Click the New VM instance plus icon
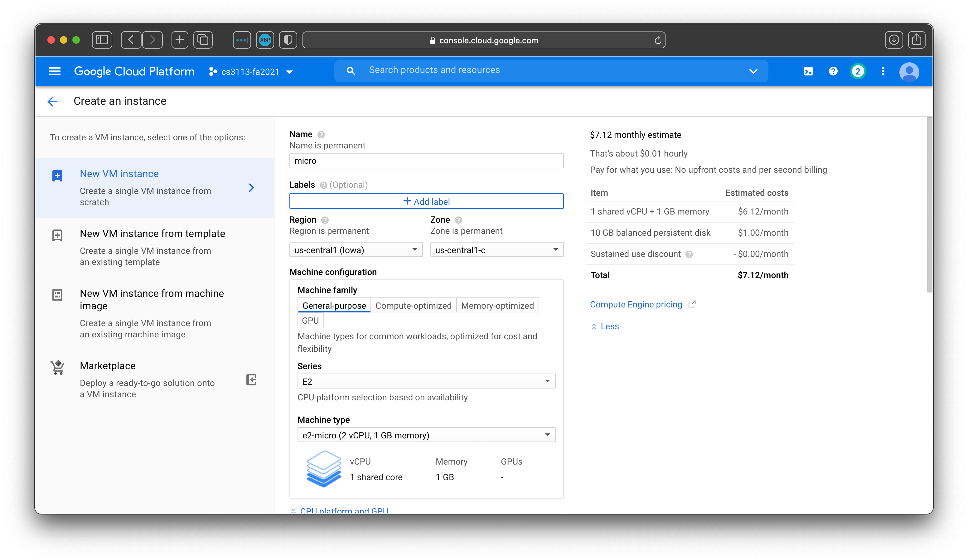968x560 pixels. click(57, 176)
